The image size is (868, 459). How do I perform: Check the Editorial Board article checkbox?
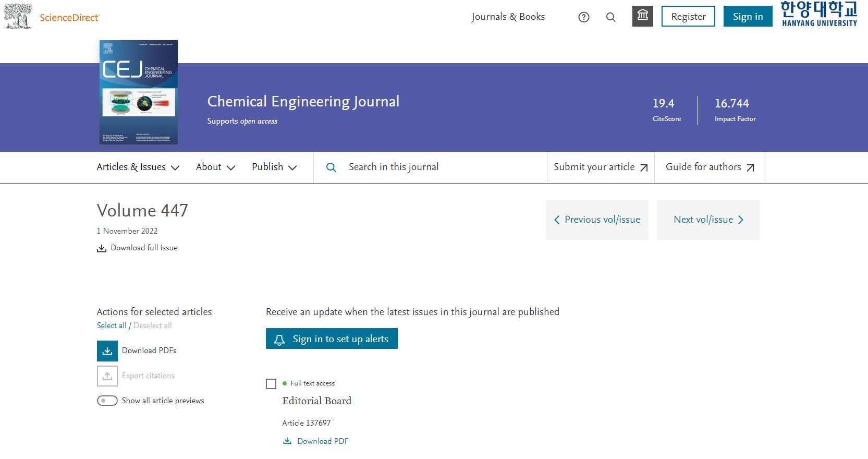[x=271, y=384]
